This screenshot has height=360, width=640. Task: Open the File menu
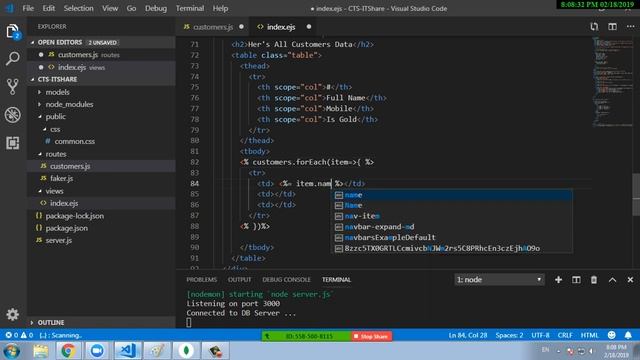[28, 8]
